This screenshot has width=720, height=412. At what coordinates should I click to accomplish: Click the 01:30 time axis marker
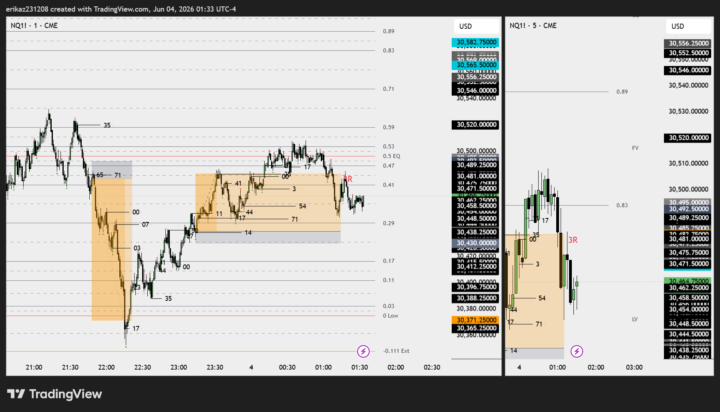click(x=360, y=367)
